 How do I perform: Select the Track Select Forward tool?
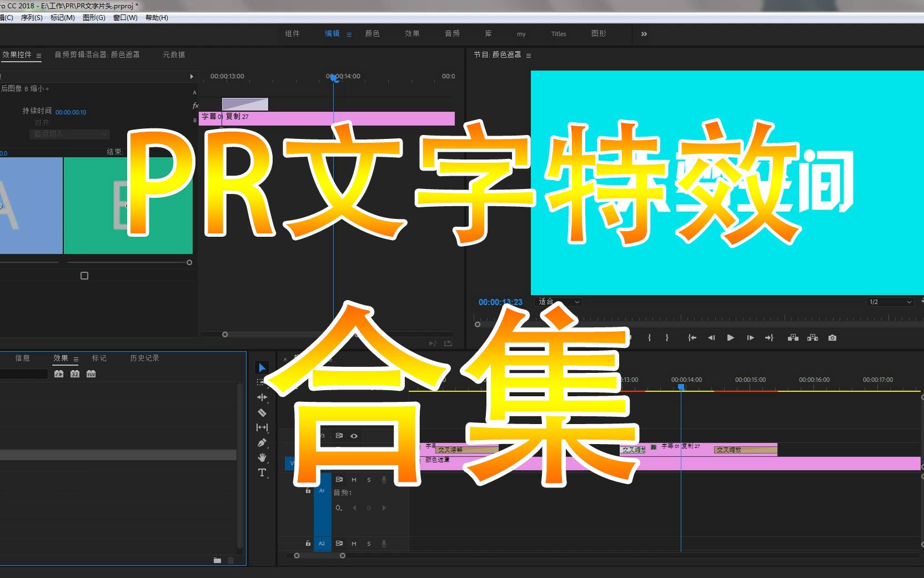click(x=262, y=382)
